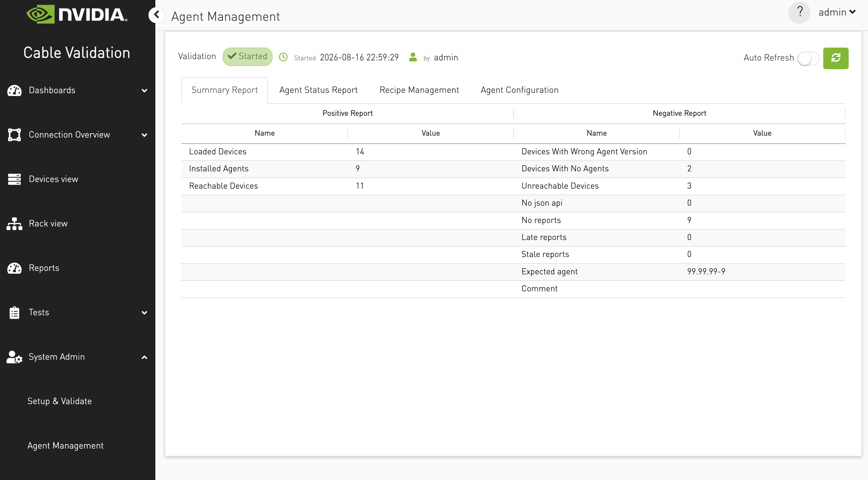
Task: Open Agent Management in the sidebar
Action: pos(65,446)
